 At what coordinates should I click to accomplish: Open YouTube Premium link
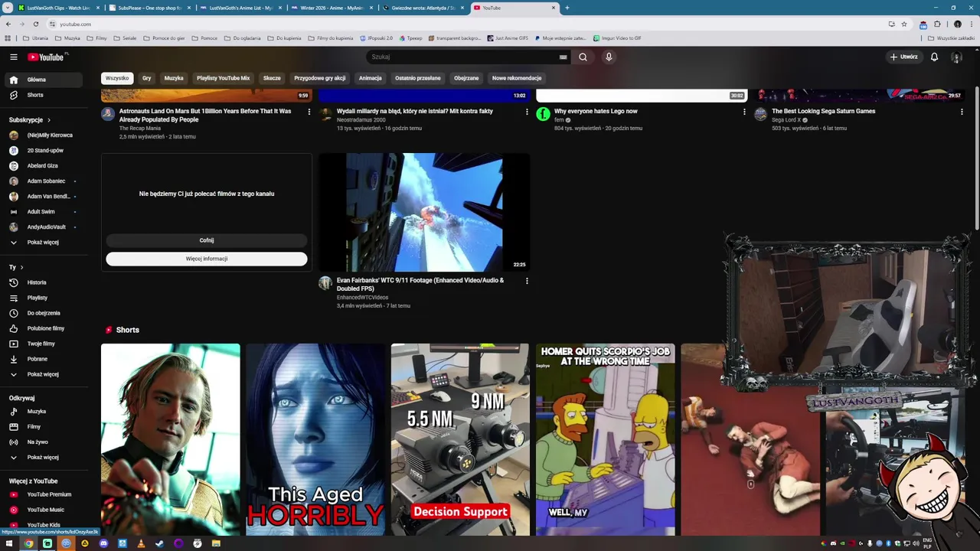(x=44, y=494)
